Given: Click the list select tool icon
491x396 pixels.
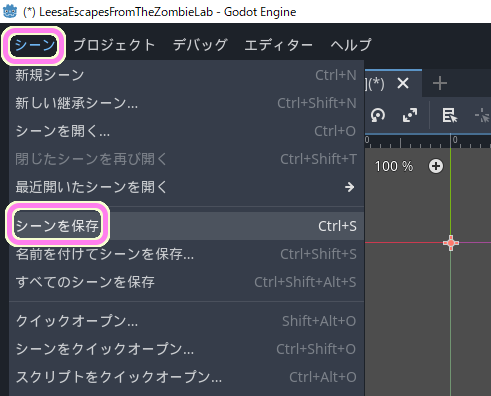Looking at the screenshot, I should click(450, 115).
